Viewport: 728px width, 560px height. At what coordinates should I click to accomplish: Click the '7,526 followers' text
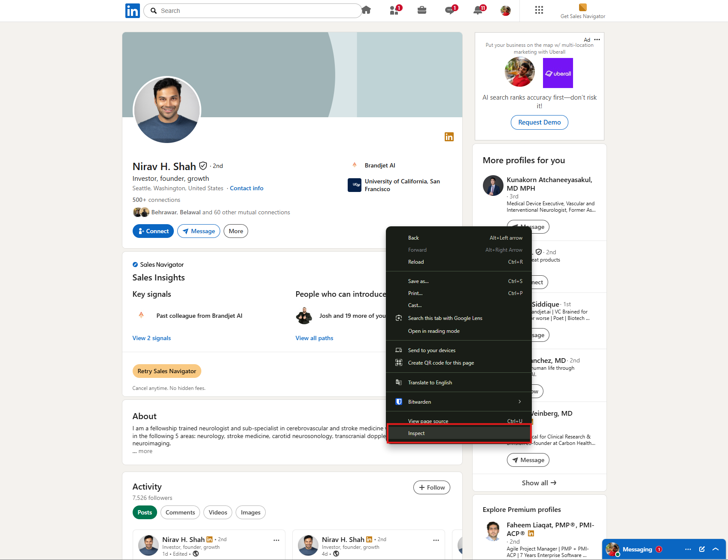click(152, 498)
